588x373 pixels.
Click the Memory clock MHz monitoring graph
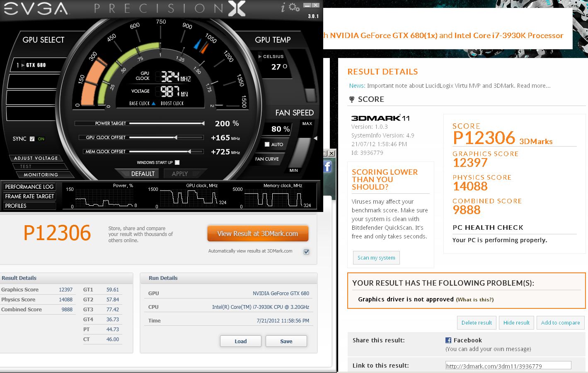click(273, 198)
